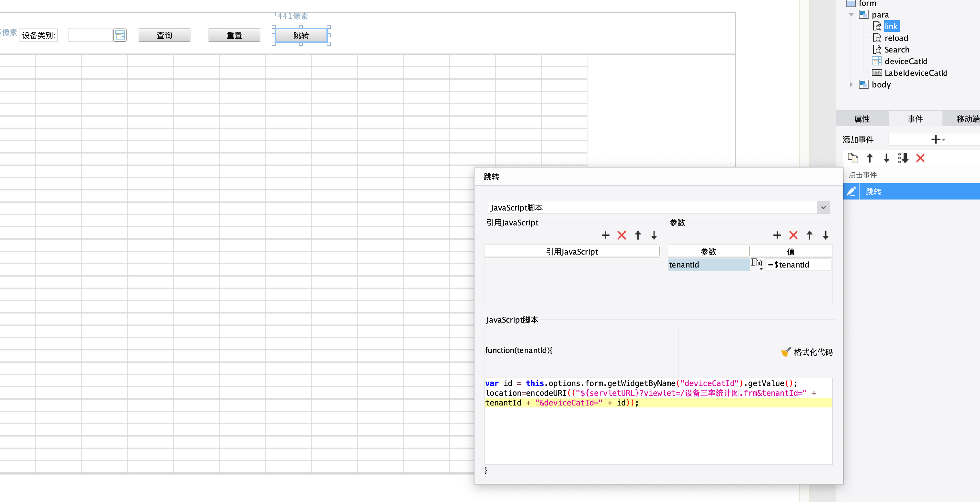
Task: Click the 设备类别 combo box input
Action: 91,35
